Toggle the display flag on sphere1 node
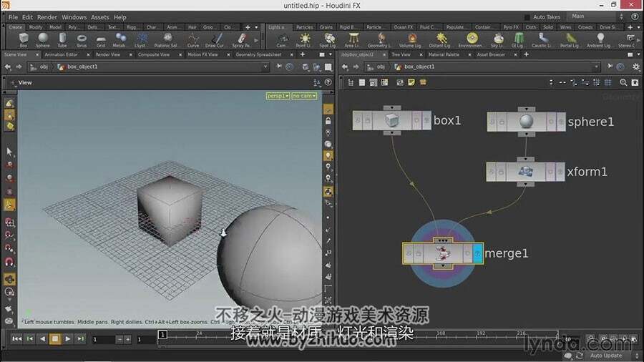Image resolution: width=644 pixels, height=362 pixels. 560,122
